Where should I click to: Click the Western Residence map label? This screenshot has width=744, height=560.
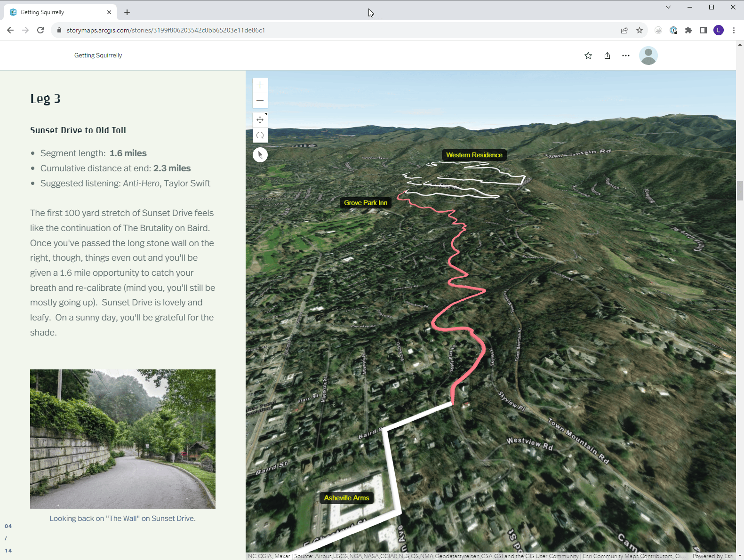click(474, 155)
